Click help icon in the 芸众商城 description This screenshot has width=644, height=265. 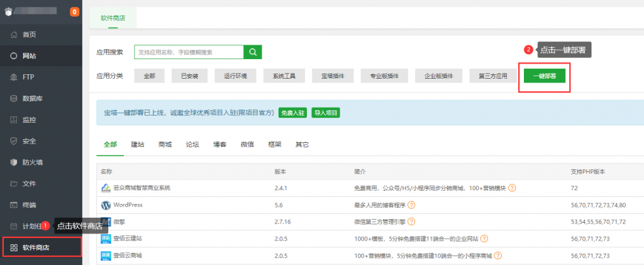[512, 188]
